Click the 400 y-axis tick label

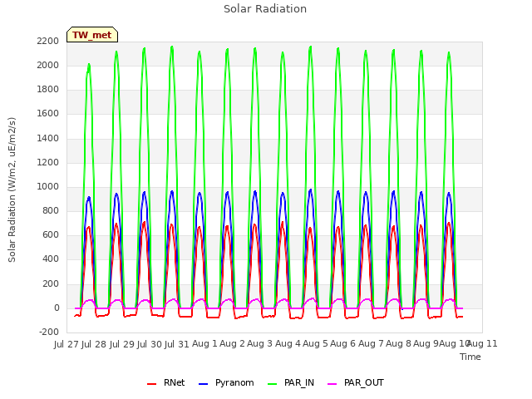(51, 259)
